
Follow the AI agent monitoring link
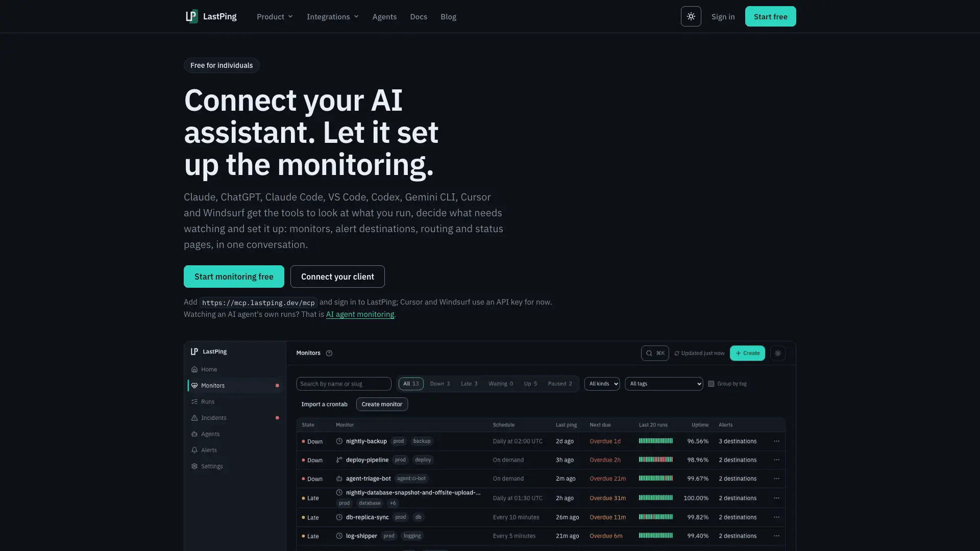[360, 314]
